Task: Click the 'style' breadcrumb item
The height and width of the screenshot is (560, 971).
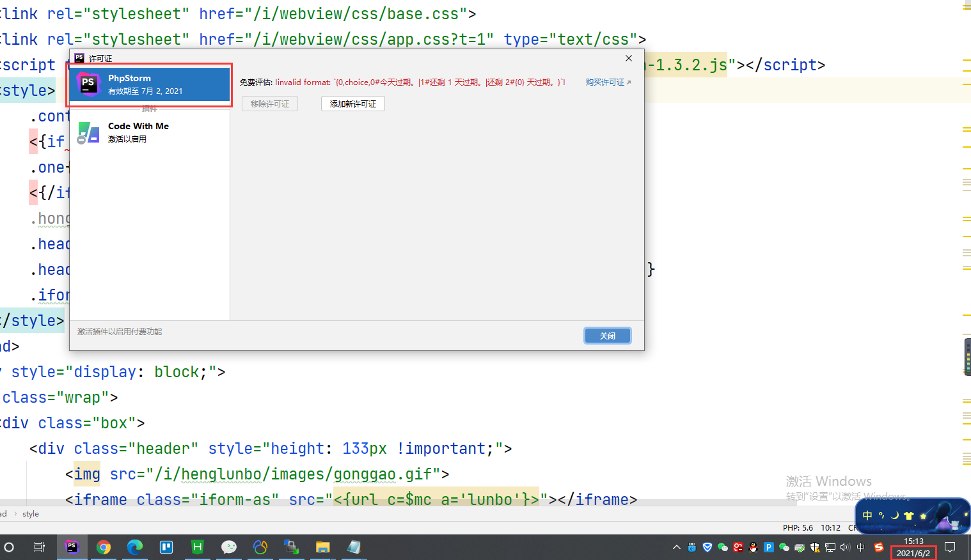Action: point(31,514)
